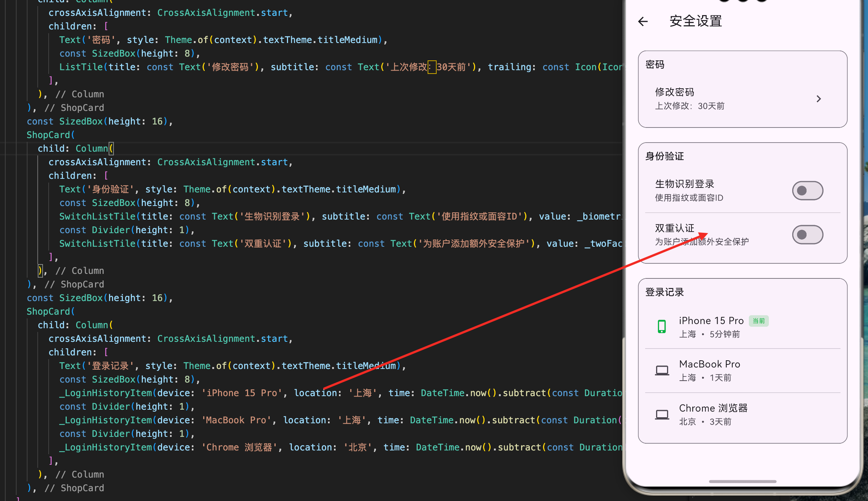Enable the 双重认证 switch
Image resolution: width=868 pixels, height=501 pixels.
[807, 235]
